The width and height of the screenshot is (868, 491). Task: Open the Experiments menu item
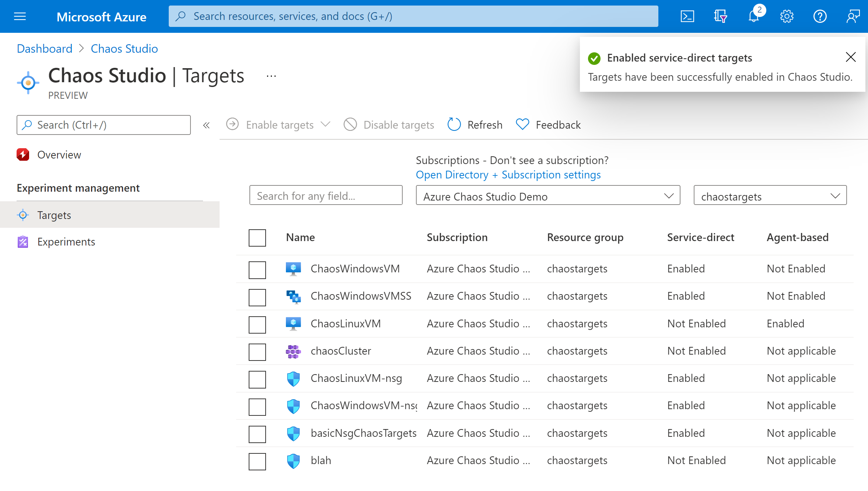pyautogui.click(x=66, y=241)
